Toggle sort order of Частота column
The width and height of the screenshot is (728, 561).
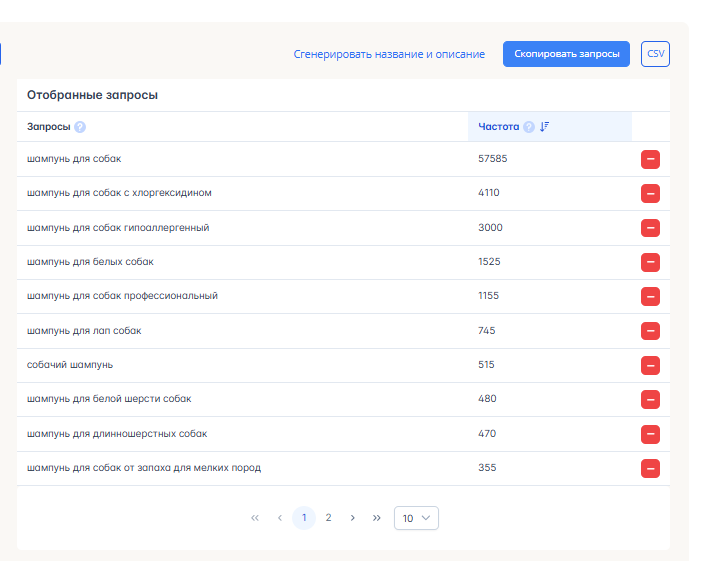[x=545, y=127]
